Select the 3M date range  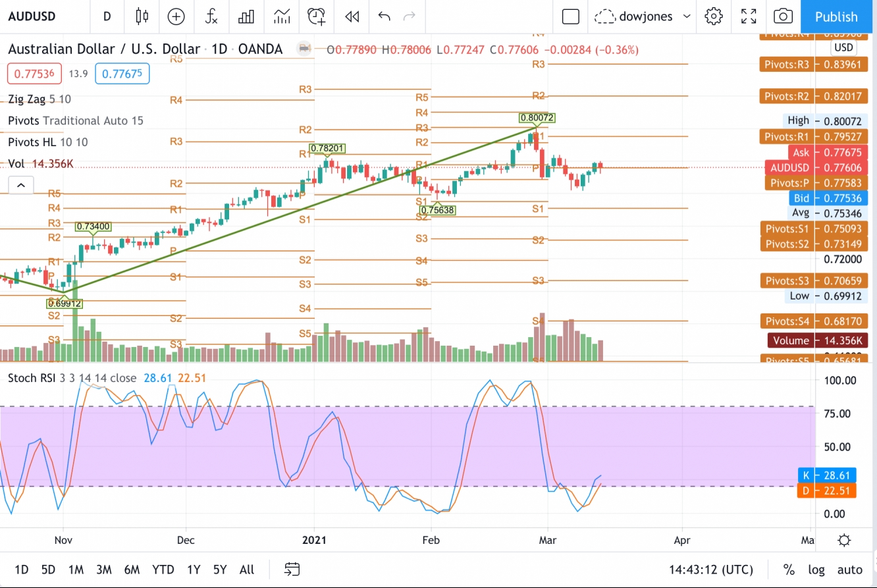(103, 570)
